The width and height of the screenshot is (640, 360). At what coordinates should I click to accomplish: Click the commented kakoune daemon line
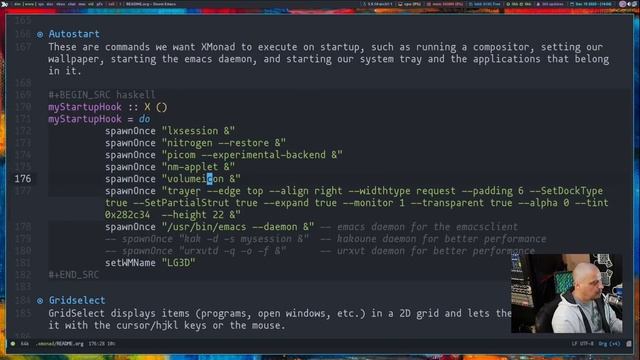pos(325,239)
